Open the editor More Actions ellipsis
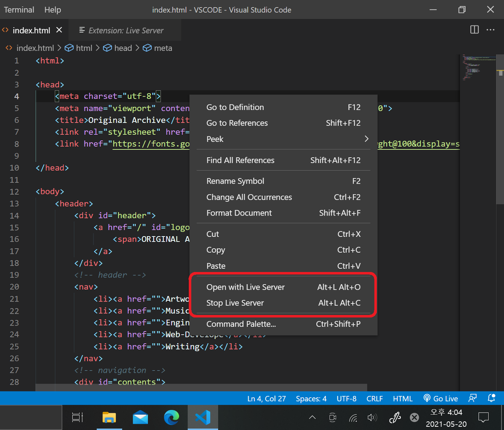The height and width of the screenshot is (430, 504). point(491,30)
